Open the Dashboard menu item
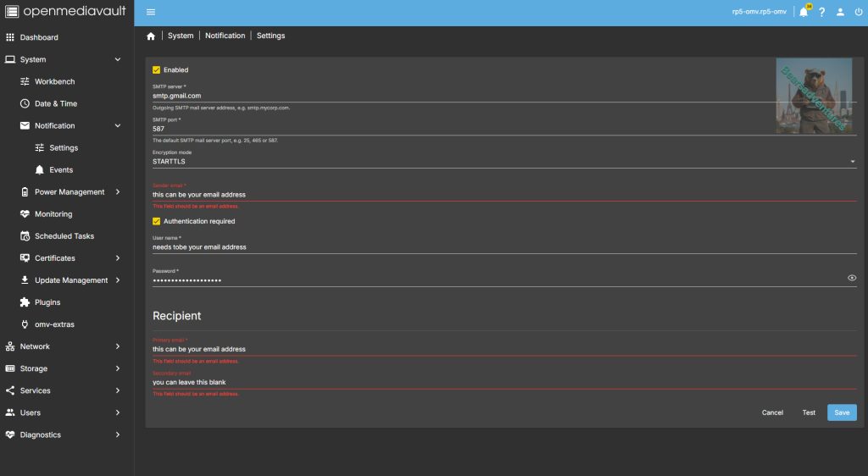 (39, 37)
